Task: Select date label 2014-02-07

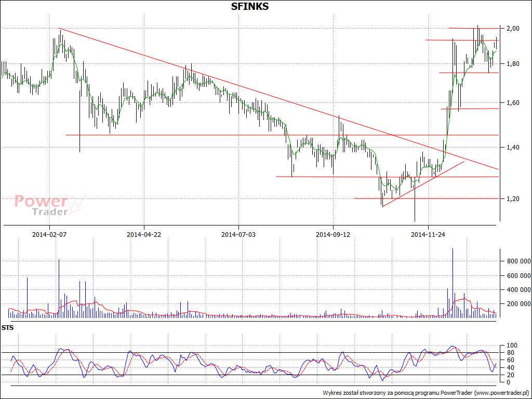Action: (x=49, y=234)
